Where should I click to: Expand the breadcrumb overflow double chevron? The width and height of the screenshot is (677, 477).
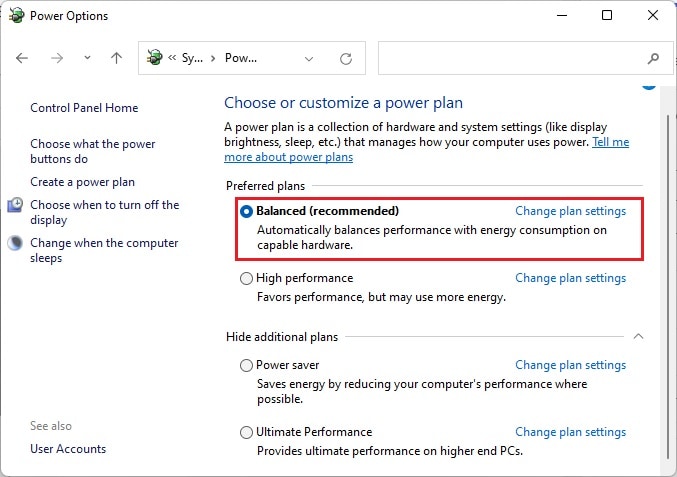tap(172, 57)
